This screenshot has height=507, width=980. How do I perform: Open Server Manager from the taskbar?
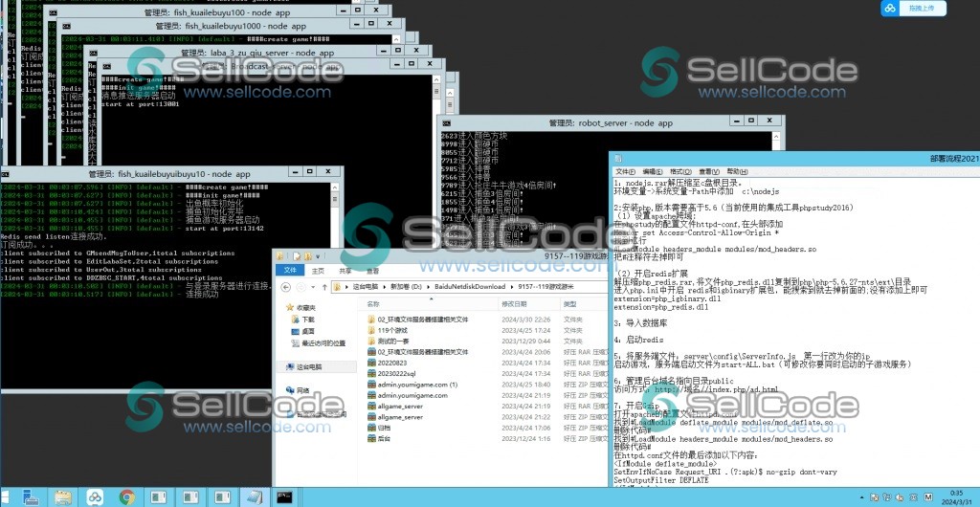[32, 497]
